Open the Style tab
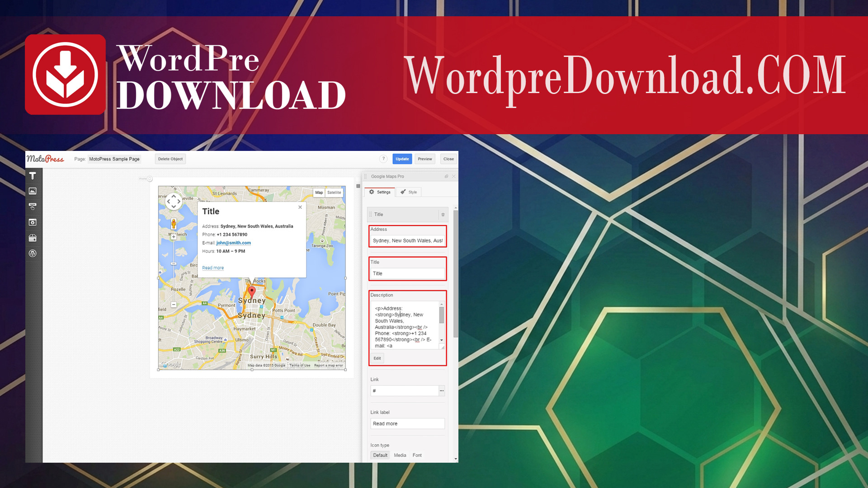868x488 pixels. click(x=409, y=192)
